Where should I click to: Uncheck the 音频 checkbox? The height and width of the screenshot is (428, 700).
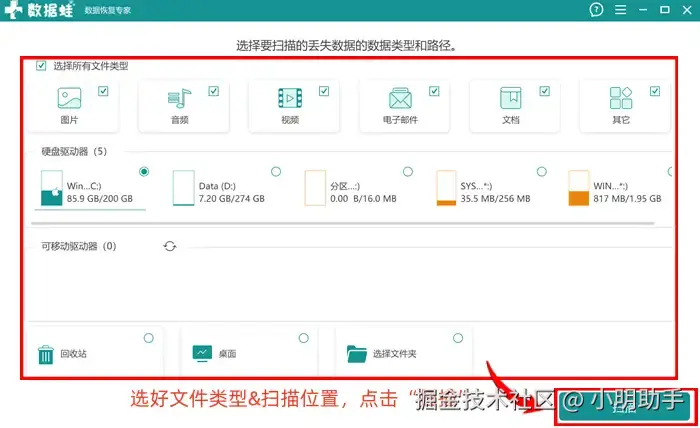(213, 91)
